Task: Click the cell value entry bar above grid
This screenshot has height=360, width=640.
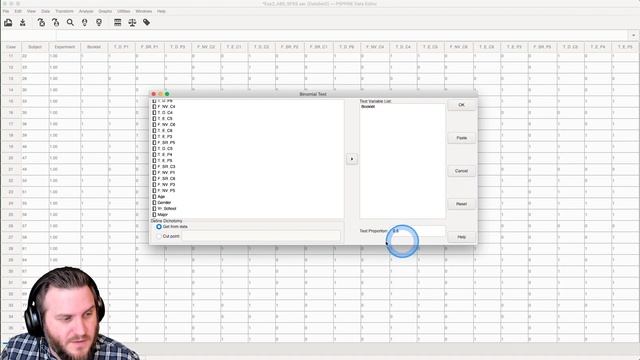Action: click(x=342, y=36)
